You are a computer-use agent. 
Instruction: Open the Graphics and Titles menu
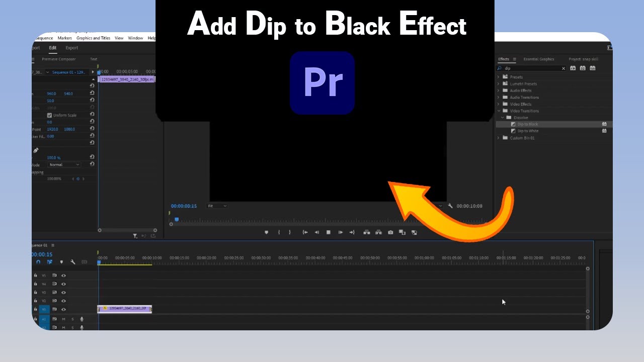[x=93, y=38]
